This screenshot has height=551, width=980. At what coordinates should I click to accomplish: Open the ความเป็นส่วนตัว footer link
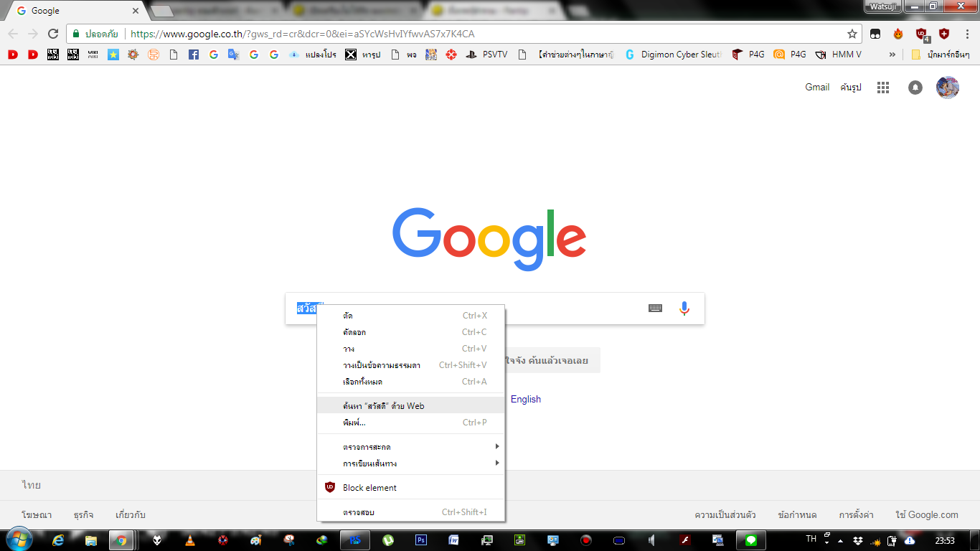point(725,514)
